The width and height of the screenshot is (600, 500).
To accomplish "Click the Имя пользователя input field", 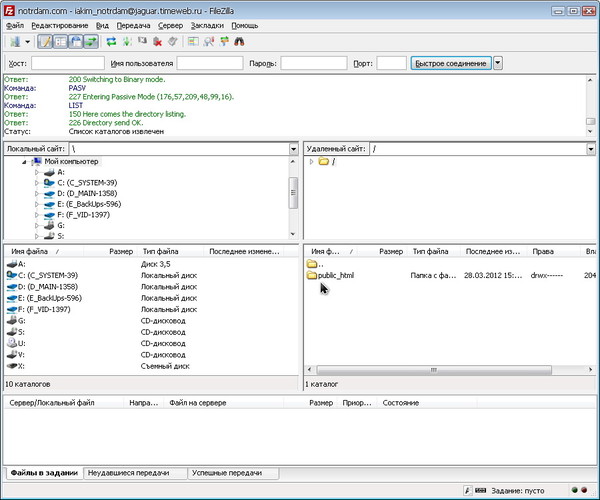I will (x=210, y=63).
